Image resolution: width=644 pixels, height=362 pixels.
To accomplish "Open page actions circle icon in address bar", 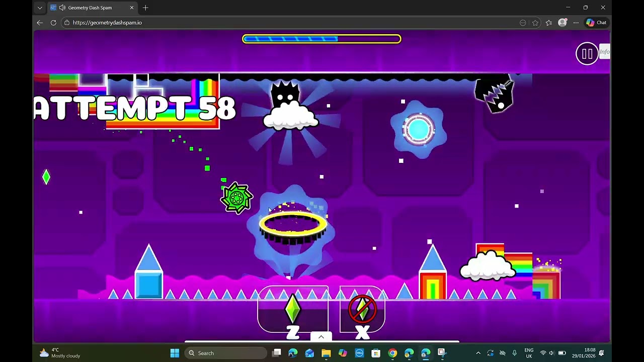I will 523,23.
